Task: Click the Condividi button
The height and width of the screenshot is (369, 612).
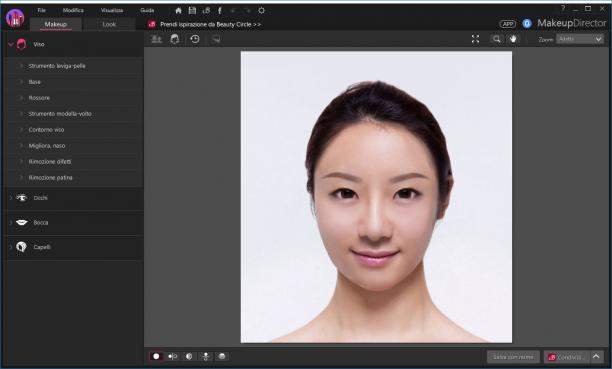Action: (x=566, y=357)
